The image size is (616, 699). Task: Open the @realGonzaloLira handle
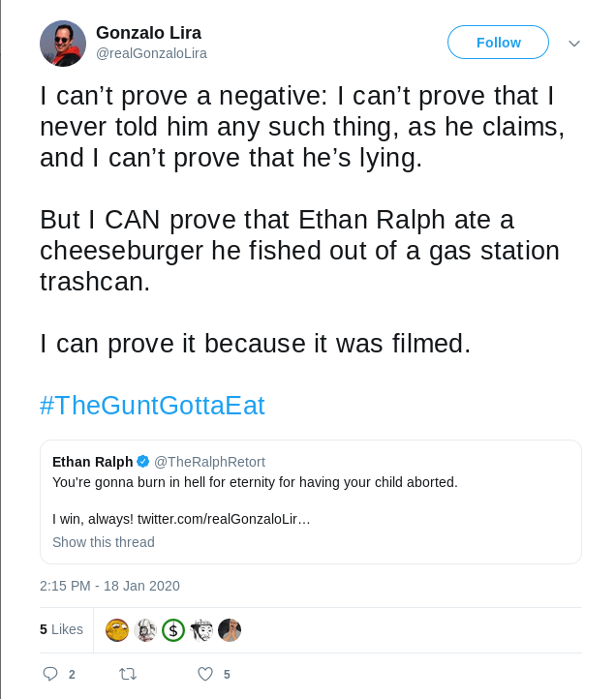[151, 53]
